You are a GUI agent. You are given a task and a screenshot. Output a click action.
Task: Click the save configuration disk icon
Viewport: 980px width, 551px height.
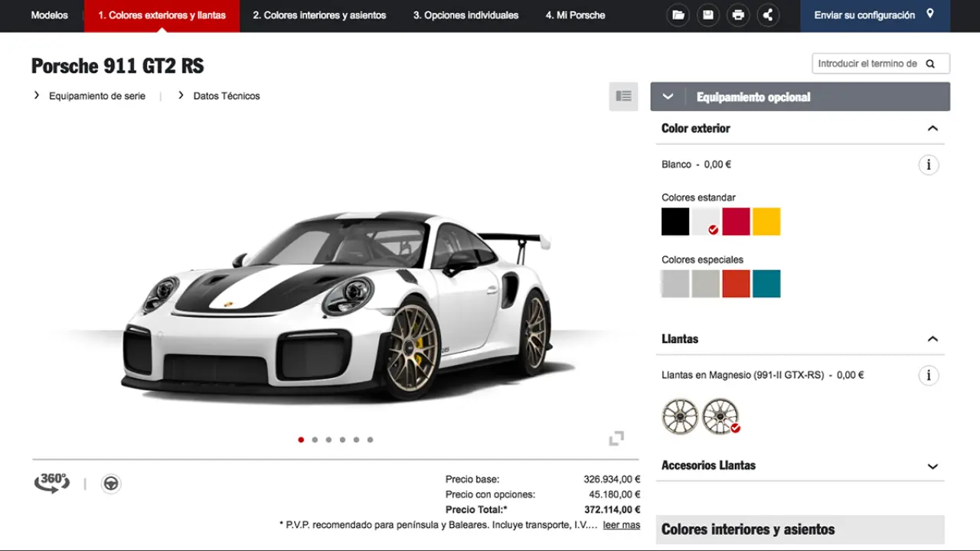707,15
